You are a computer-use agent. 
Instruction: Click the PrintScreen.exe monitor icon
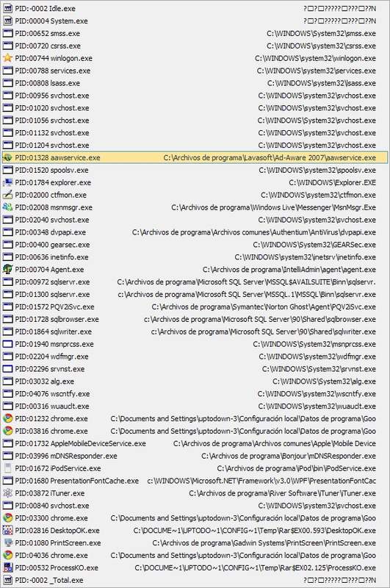[7, 542]
